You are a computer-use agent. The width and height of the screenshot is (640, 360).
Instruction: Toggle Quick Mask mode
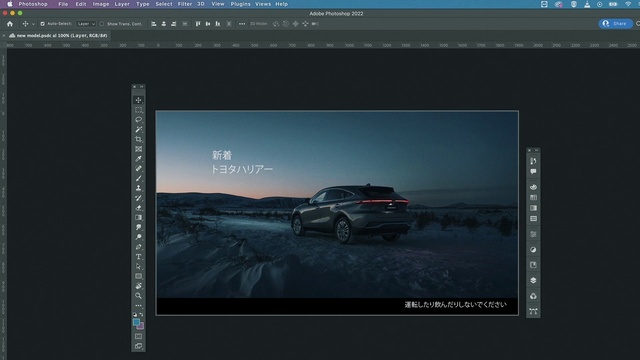click(x=138, y=336)
